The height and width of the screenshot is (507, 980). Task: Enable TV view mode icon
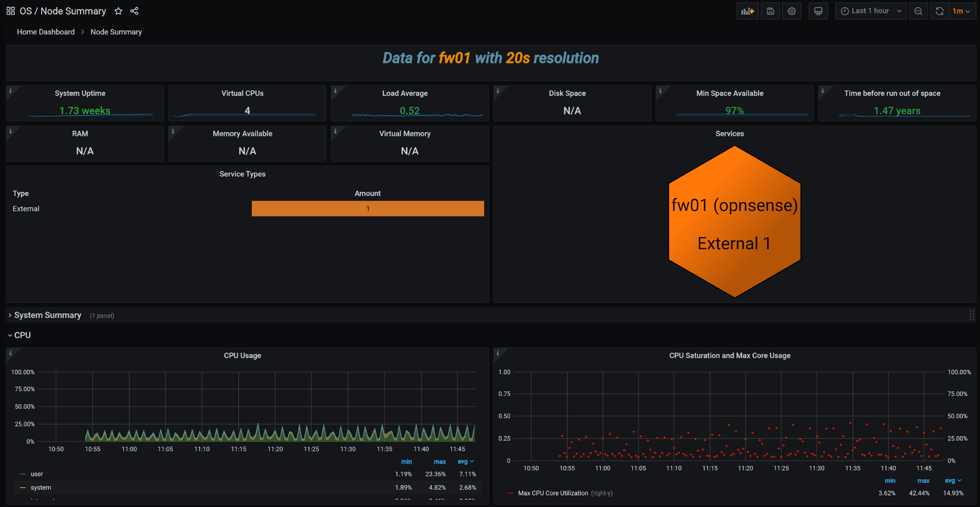click(x=818, y=11)
